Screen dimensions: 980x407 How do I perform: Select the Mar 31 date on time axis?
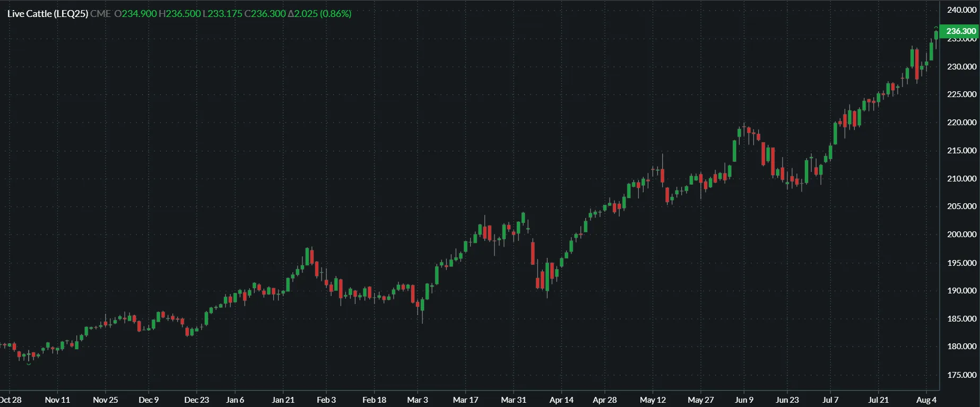514,400
